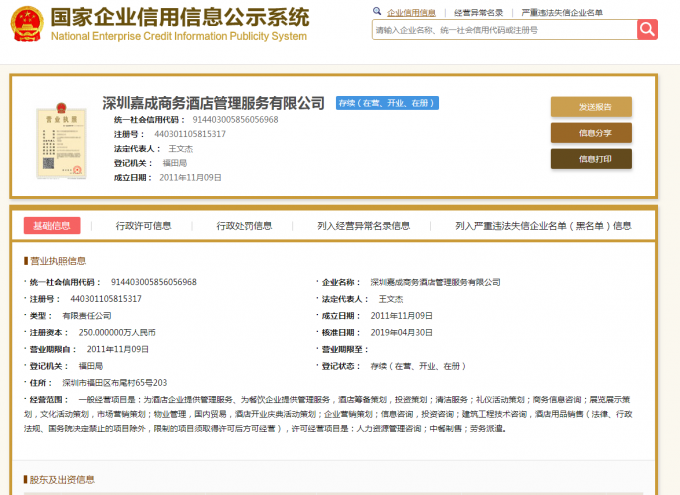680x495 pixels.
Task: Open the business license thumbnail image
Action: pos(61,141)
